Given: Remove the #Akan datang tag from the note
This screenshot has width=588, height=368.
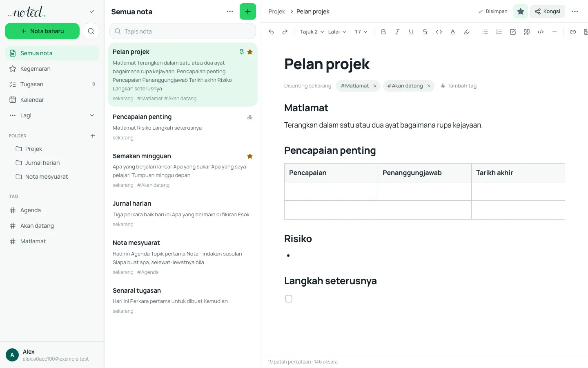Looking at the screenshot, I should point(429,86).
